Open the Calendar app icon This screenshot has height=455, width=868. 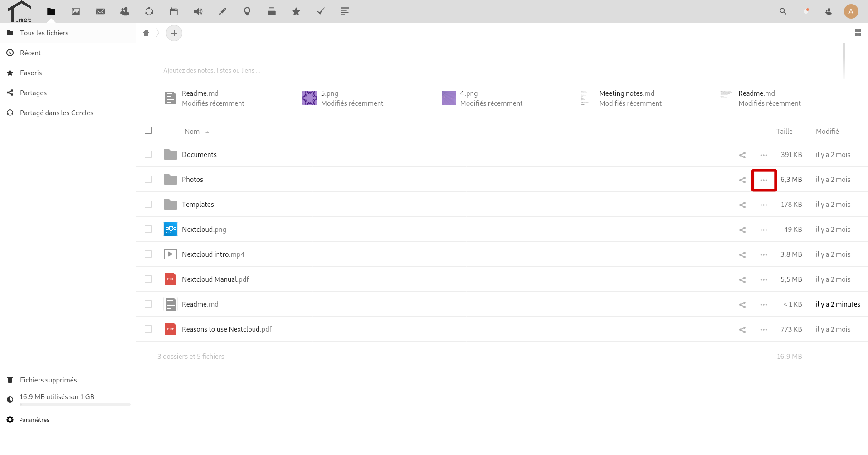[174, 11]
